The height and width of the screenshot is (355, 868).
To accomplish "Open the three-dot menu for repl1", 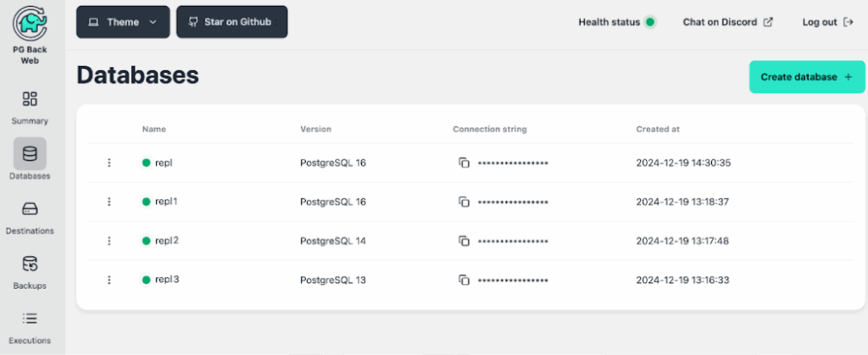I will click(109, 202).
